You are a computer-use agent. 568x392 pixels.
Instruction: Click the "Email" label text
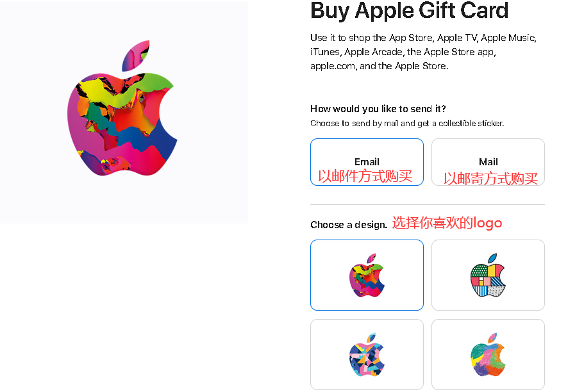[367, 162]
